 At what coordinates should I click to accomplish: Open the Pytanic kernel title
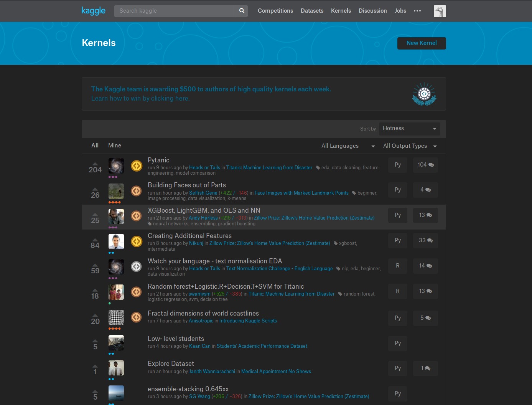point(158,160)
